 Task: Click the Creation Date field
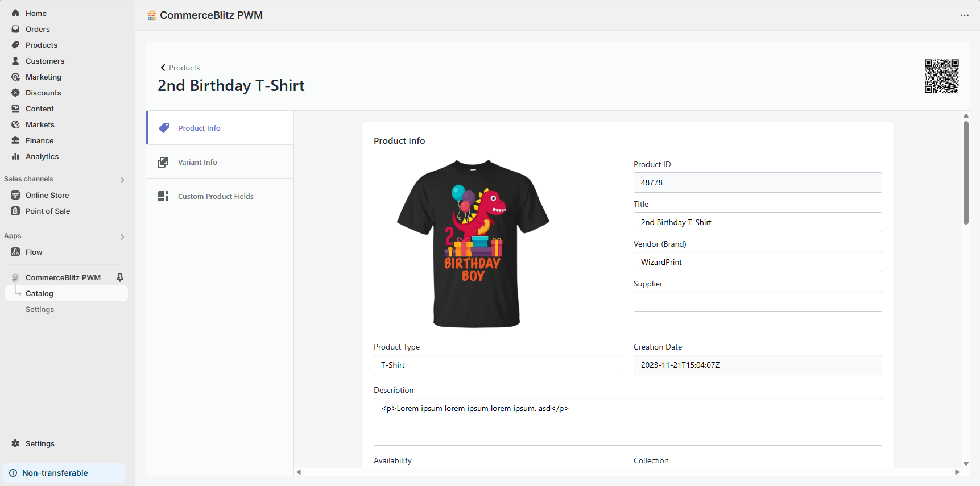click(758, 365)
